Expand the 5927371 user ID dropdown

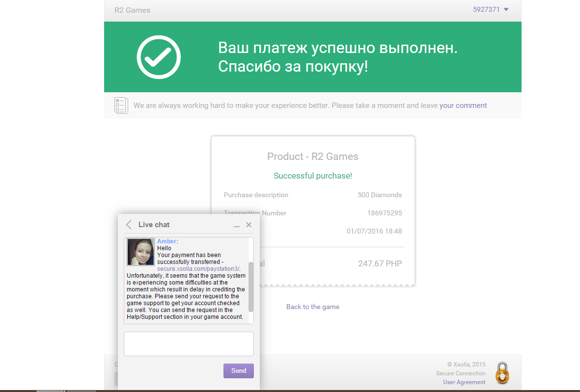(x=491, y=10)
